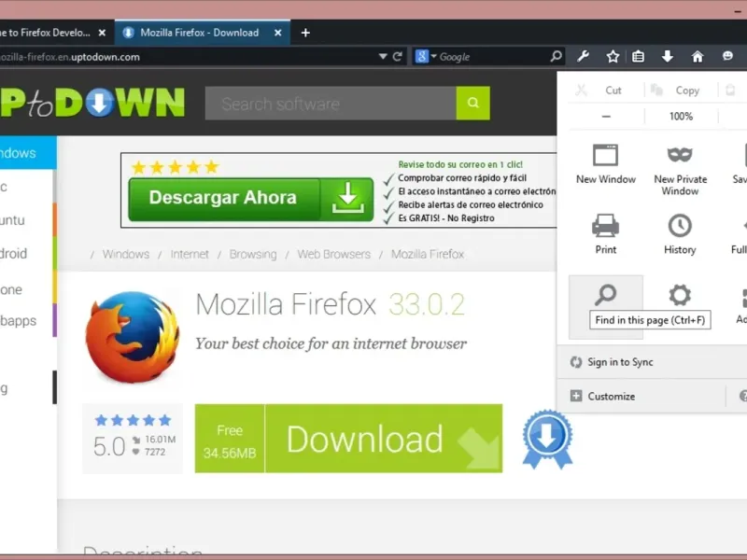The image size is (747, 560).
Task: Select Copy in the menu panel
Action: click(681, 90)
